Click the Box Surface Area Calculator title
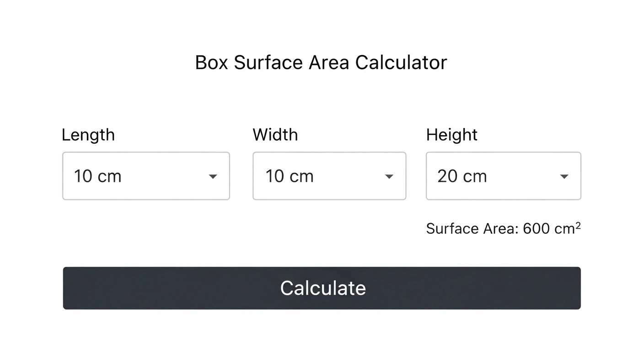The height and width of the screenshot is (351, 644). 321,62
